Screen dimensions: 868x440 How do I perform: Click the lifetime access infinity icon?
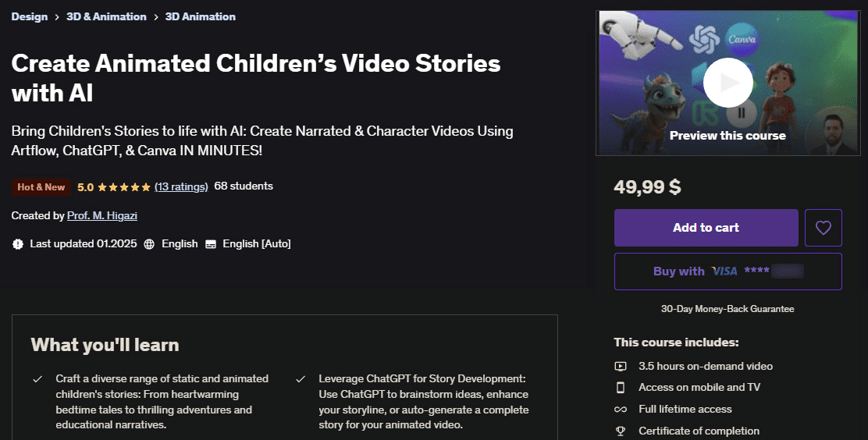point(621,410)
